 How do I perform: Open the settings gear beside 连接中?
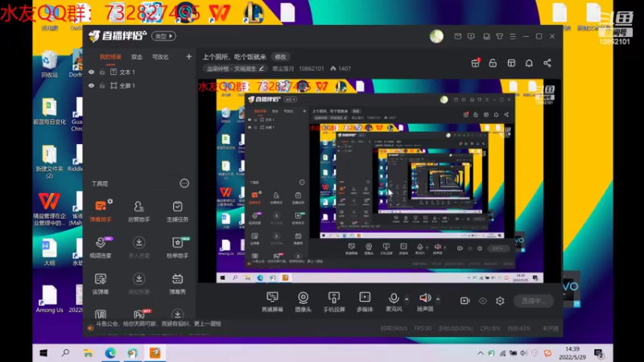[x=500, y=301]
